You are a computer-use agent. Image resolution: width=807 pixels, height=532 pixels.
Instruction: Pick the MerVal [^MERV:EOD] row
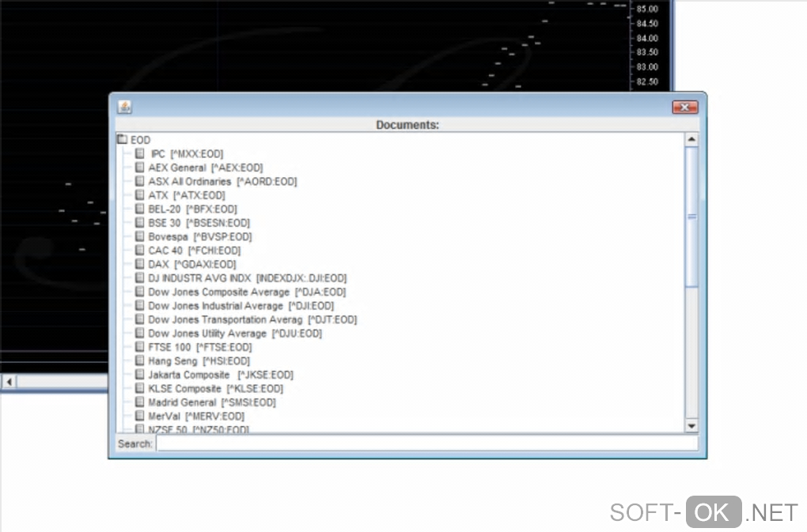(x=196, y=417)
